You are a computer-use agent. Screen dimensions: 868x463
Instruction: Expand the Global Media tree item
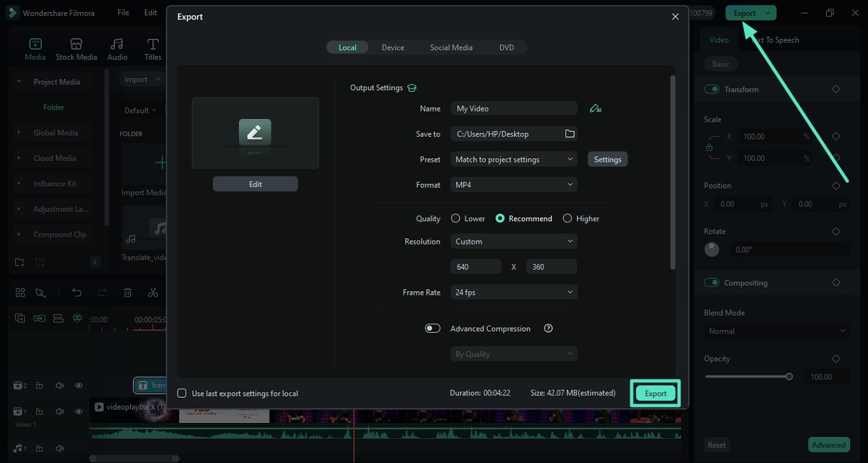pos(19,133)
